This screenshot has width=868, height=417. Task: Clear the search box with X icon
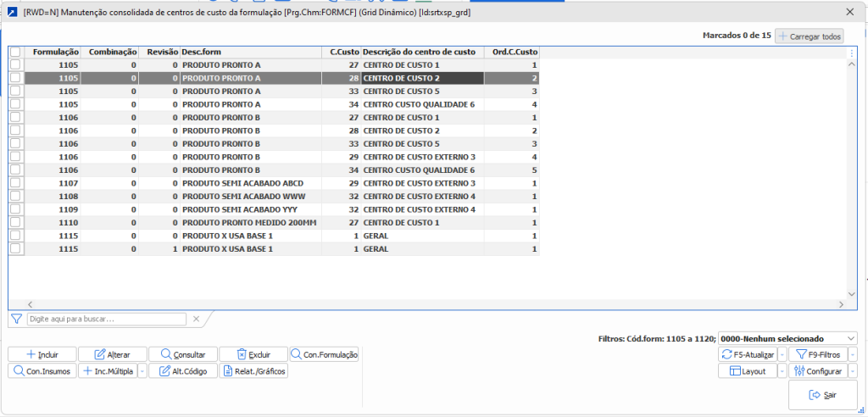pyautogui.click(x=196, y=319)
